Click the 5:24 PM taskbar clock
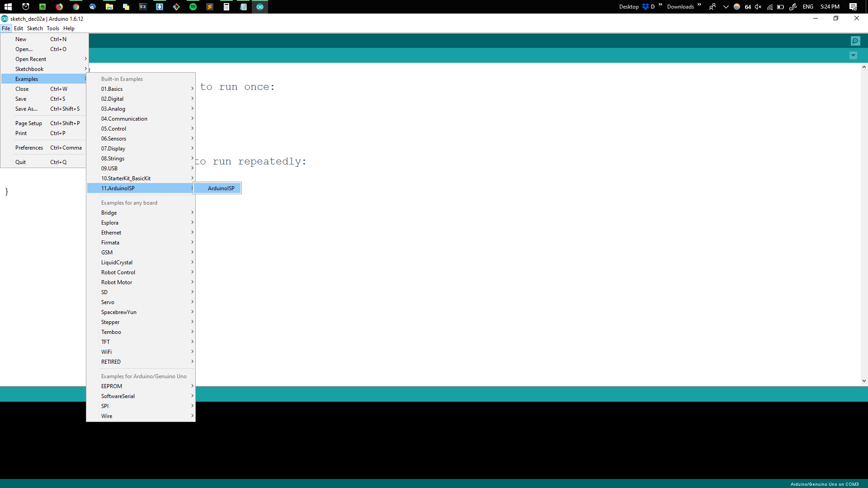This screenshot has width=868, height=488. tap(830, 7)
